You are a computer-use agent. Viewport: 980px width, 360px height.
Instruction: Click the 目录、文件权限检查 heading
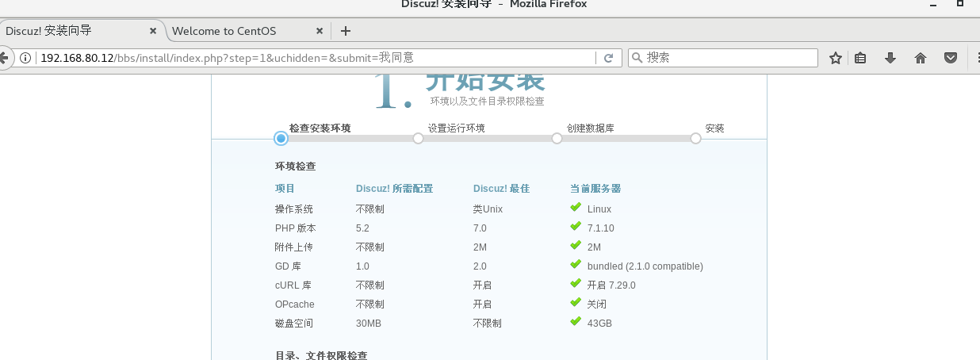pyautogui.click(x=321, y=356)
